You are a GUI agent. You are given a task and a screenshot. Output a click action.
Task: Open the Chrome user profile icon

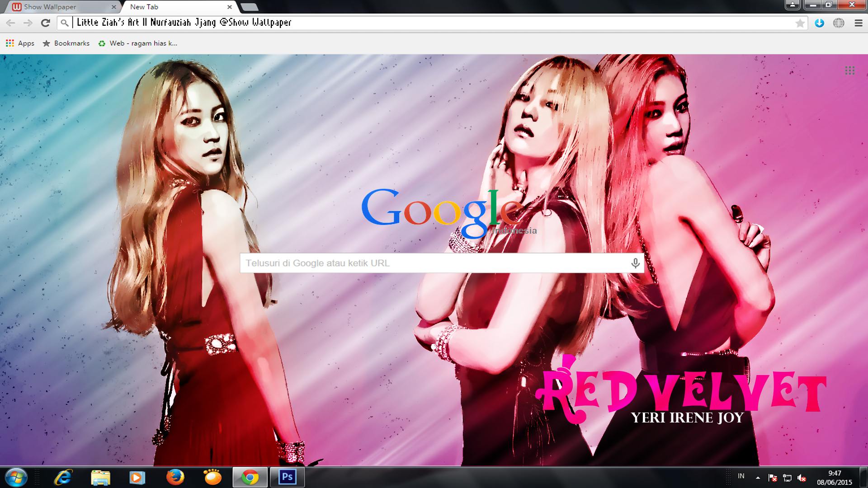793,5
